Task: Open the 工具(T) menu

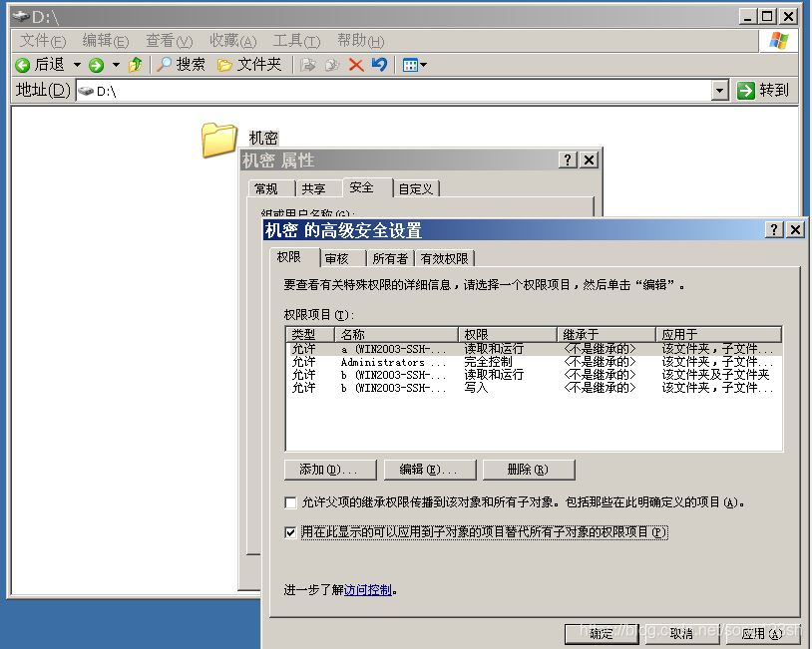Action: [296, 40]
